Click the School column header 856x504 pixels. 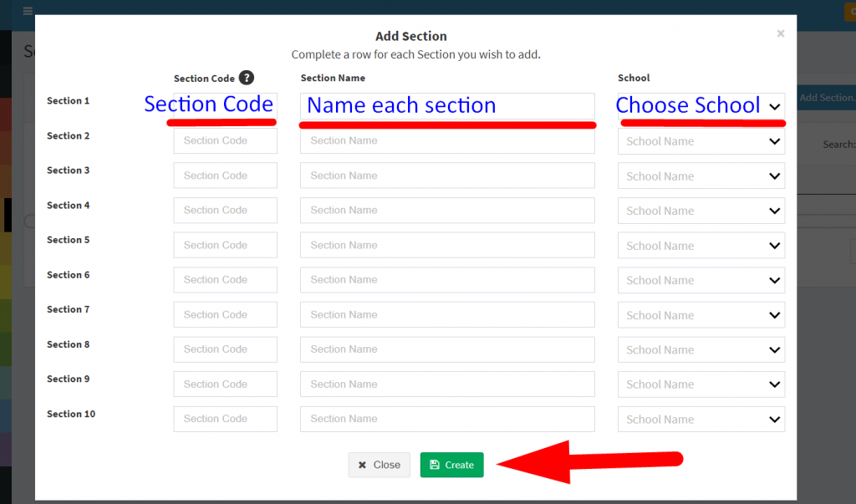(634, 78)
